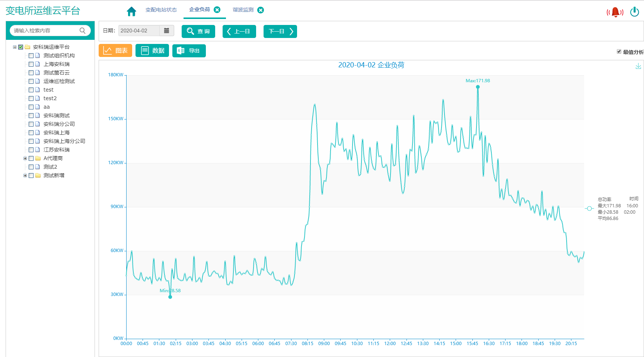Close the 企业负荷 tab

click(x=217, y=10)
